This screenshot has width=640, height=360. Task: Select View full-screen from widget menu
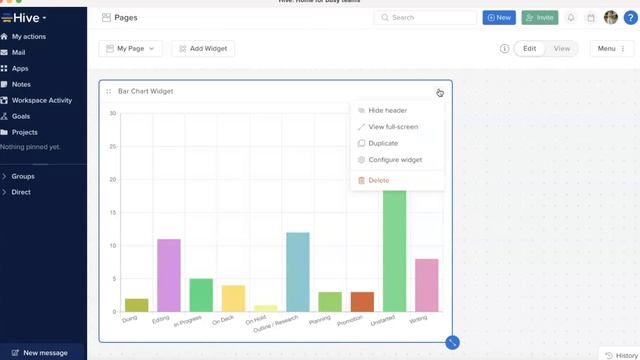(398, 127)
